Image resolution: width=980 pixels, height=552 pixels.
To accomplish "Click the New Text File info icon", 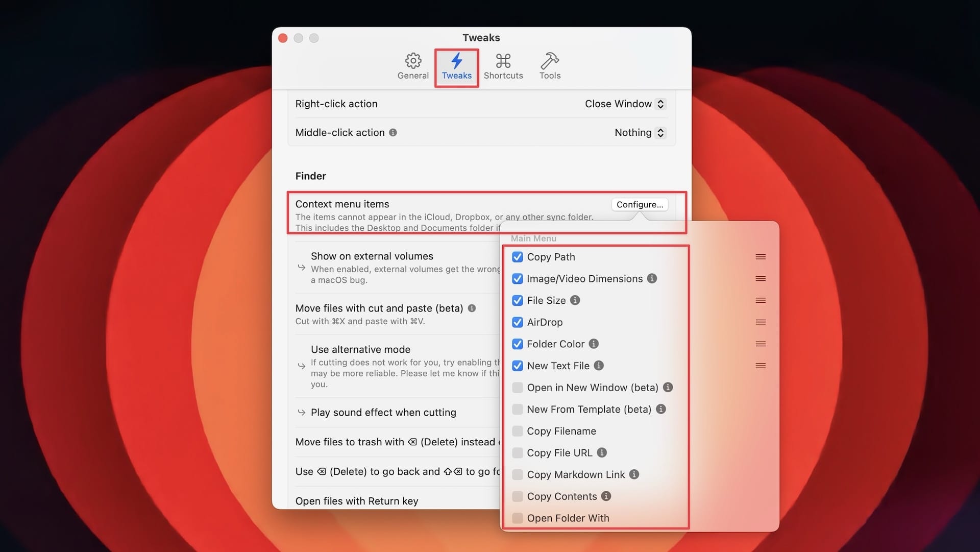I will [599, 366].
